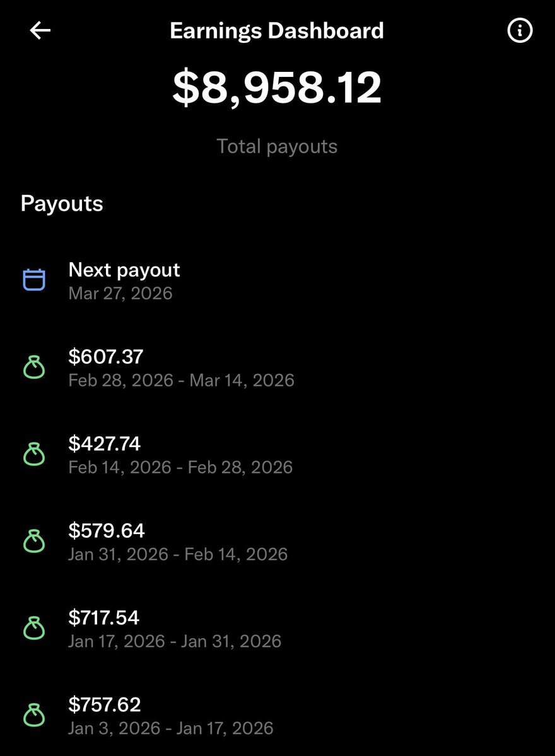Tap the money bag icon beside $579.64
This screenshot has height=756, width=555.
(x=34, y=542)
